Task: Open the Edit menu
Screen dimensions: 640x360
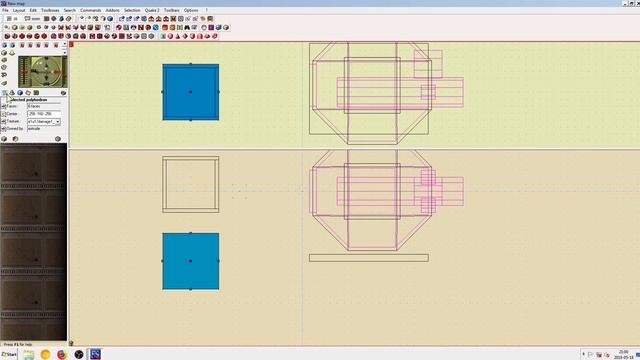Action: coord(33,10)
